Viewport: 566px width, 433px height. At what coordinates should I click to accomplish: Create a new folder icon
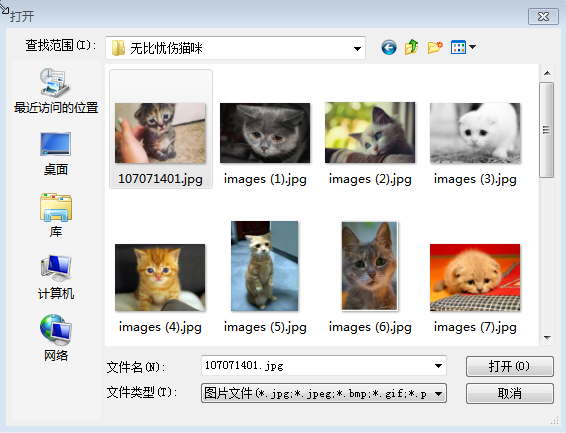435,47
